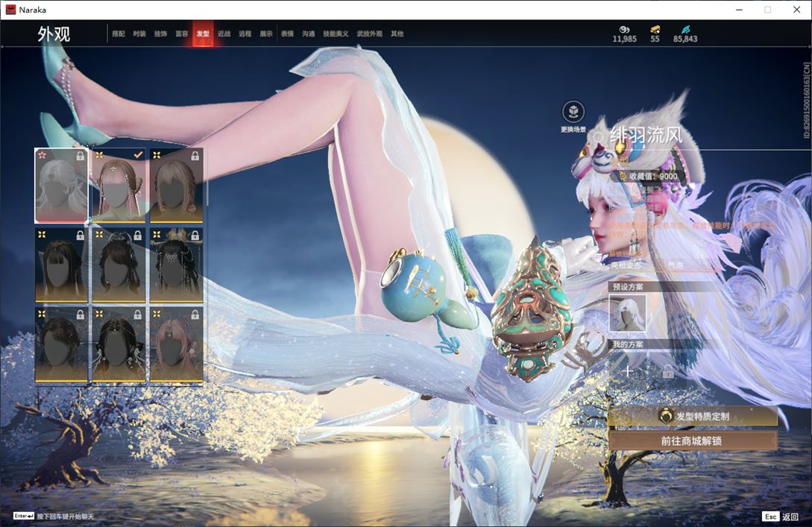Viewport: 812px width, 527px height.
Task: Open the 展示 tab
Action: (x=266, y=34)
